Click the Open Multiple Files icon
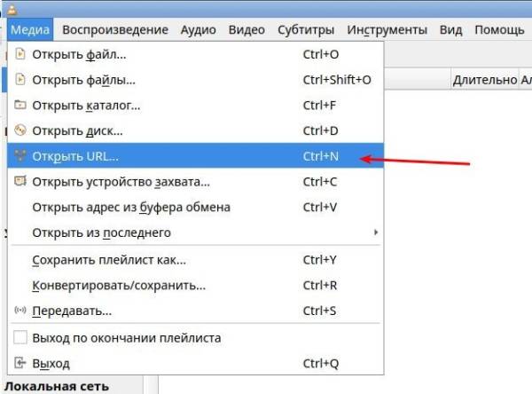 click(20, 81)
